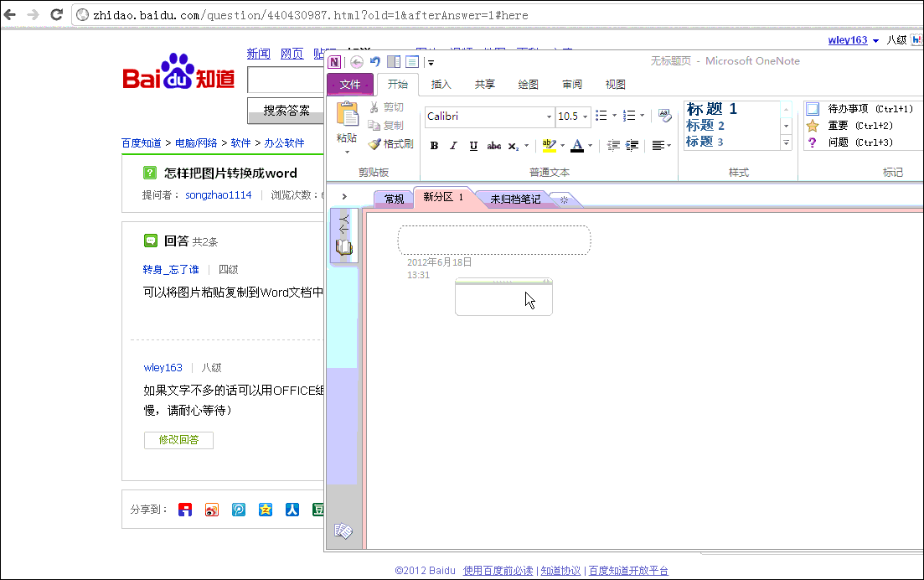The image size is (924, 580).
Task: Expand the notebook navigation pane arrow
Action: [344, 197]
